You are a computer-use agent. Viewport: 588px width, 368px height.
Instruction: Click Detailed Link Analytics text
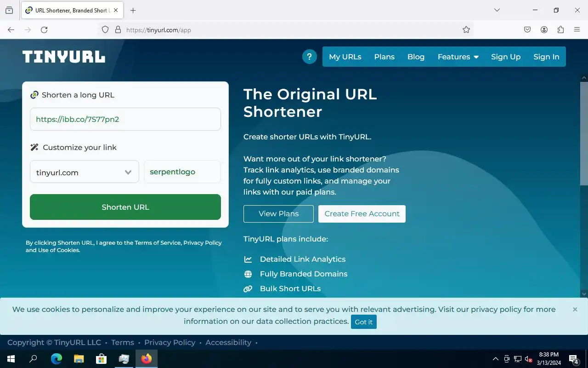(303, 259)
